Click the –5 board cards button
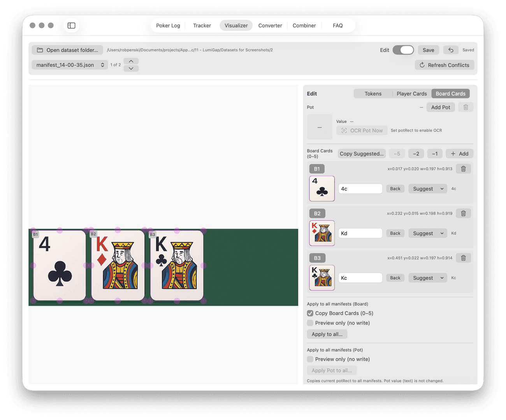 tap(397, 154)
